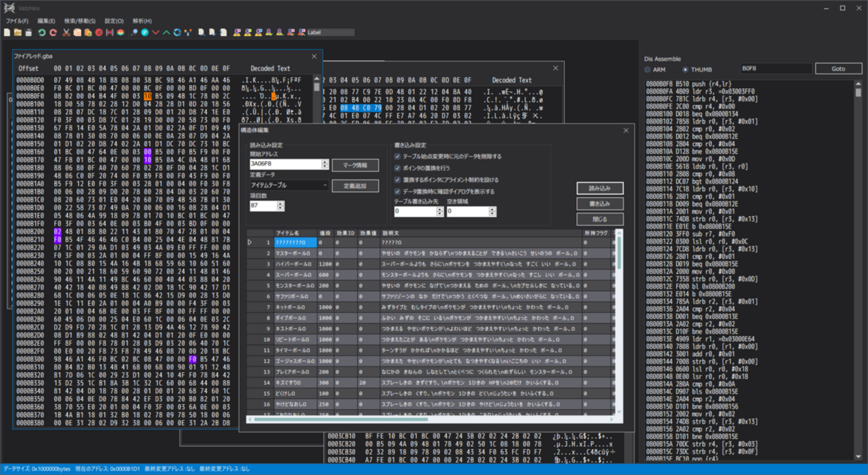This screenshot has width=868, height=475.
Task: Click the Save floppy disk icon
Action: (x=29, y=32)
